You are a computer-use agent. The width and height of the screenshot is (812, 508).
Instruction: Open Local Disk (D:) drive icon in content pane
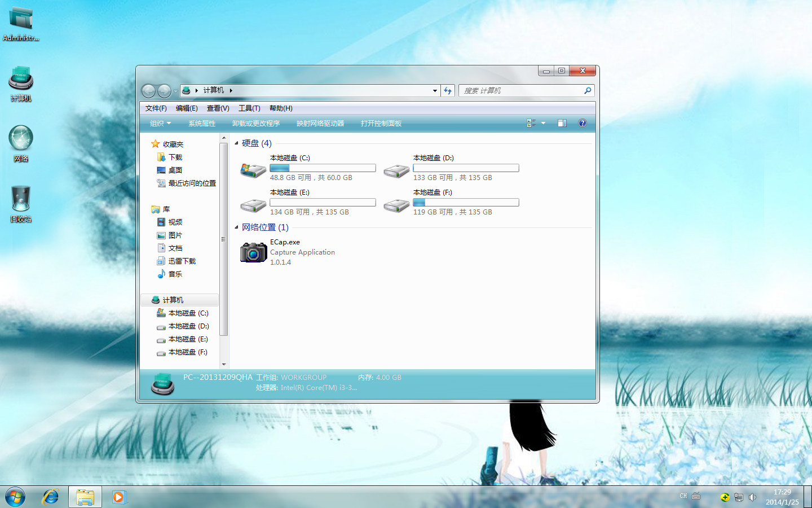pyautogui.click(x=396, y=171)
